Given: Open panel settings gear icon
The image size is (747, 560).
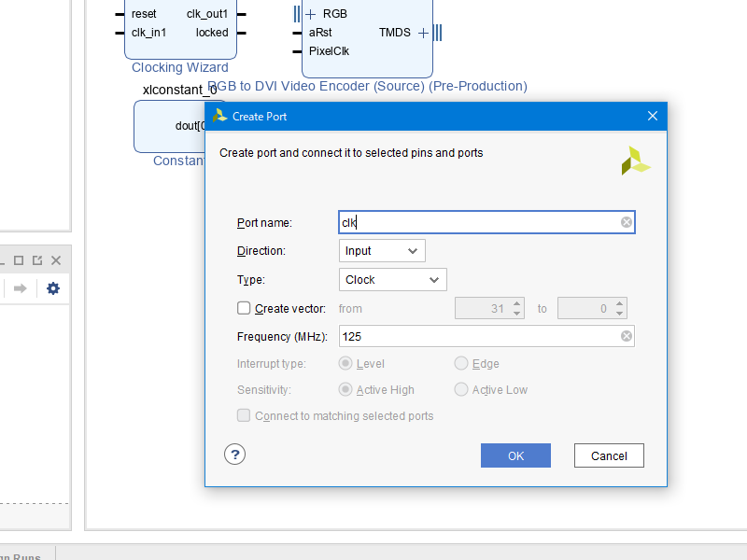Looking at the screenshot, I should [x=53, y=288].
